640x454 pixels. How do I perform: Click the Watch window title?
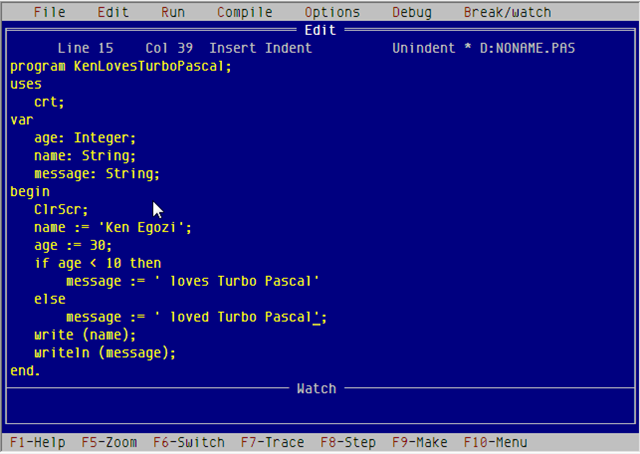317,388
